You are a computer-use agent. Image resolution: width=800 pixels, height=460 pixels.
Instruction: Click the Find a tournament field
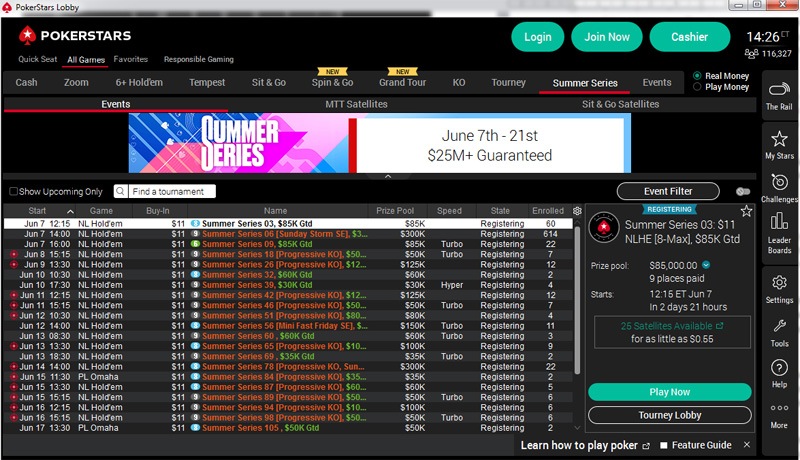pos(171,191)
